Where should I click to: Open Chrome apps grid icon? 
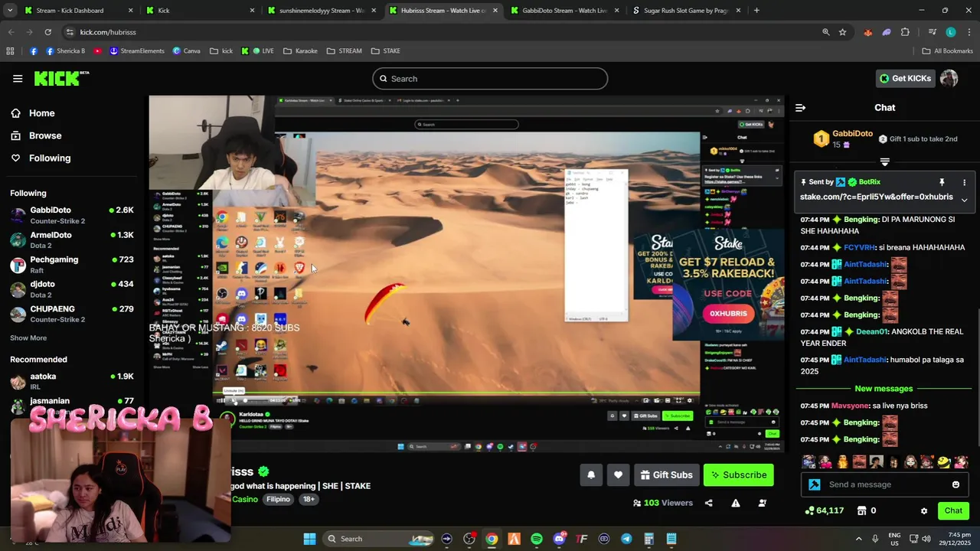[10, 51]
